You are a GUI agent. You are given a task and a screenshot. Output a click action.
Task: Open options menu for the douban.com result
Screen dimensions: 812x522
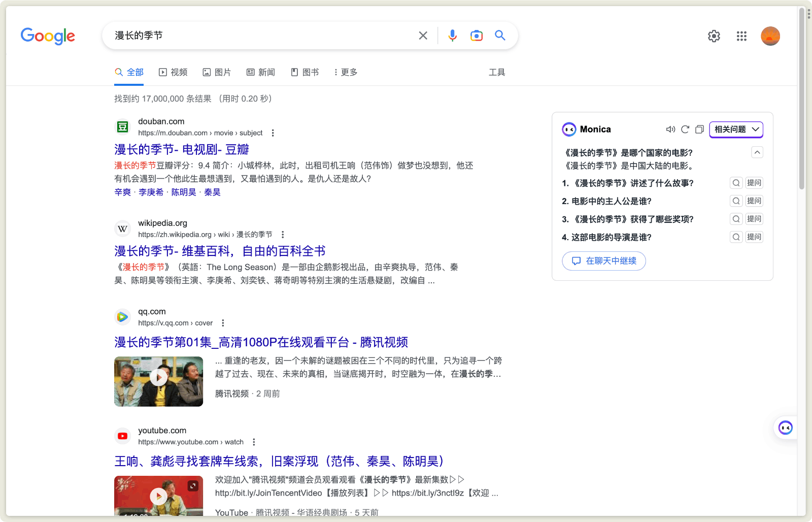273,133
